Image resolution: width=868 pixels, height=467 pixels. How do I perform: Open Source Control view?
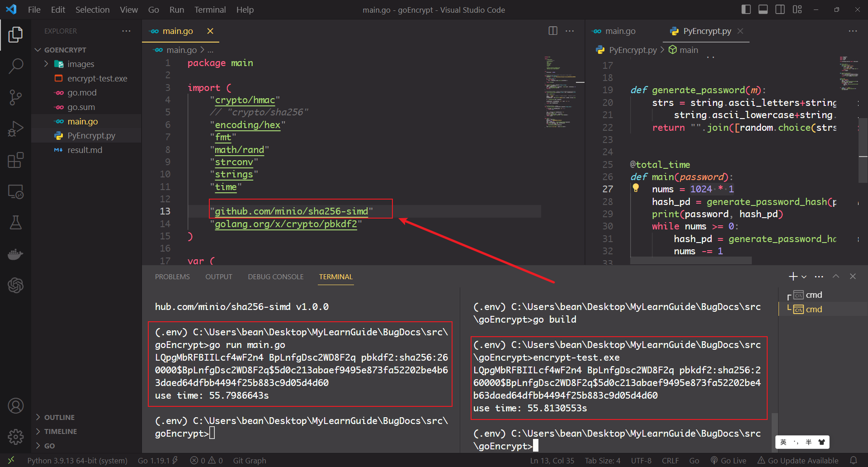[15, 97]
